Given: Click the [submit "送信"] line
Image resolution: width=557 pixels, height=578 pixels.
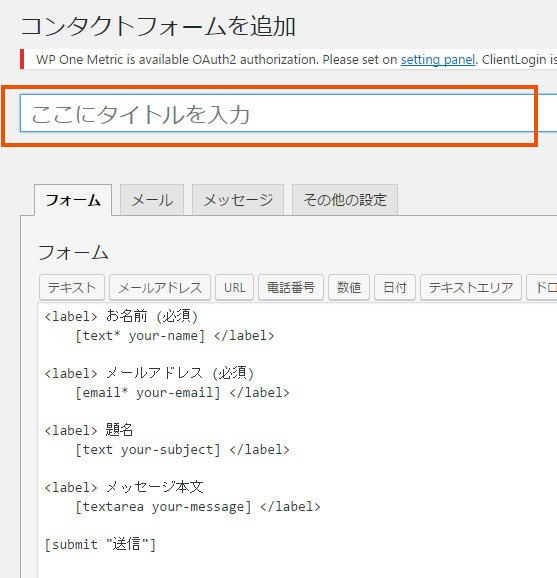Looking at the screenshot, I should click(x=100, y=544).
